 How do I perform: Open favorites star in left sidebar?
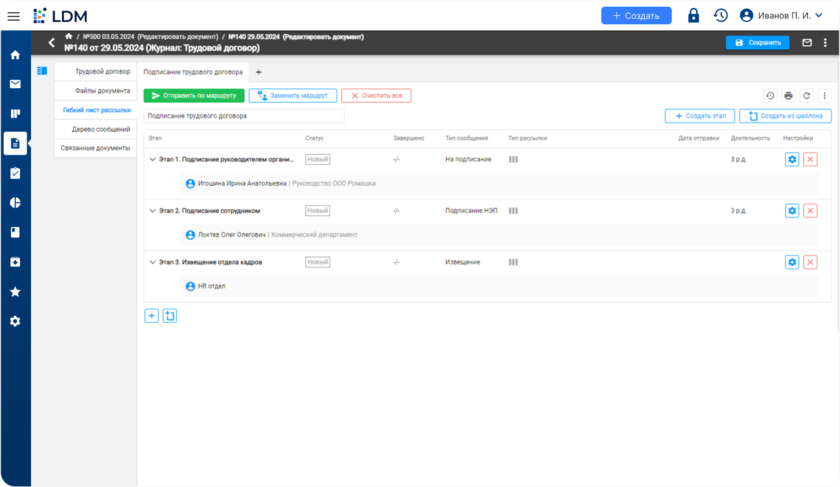pyautogui.click(x=15, y=292)
